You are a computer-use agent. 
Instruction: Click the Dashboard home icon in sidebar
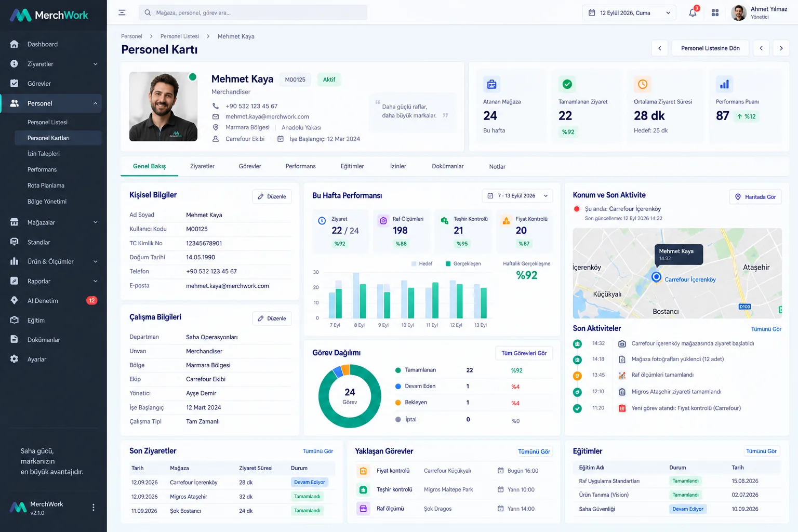(15, 44)
